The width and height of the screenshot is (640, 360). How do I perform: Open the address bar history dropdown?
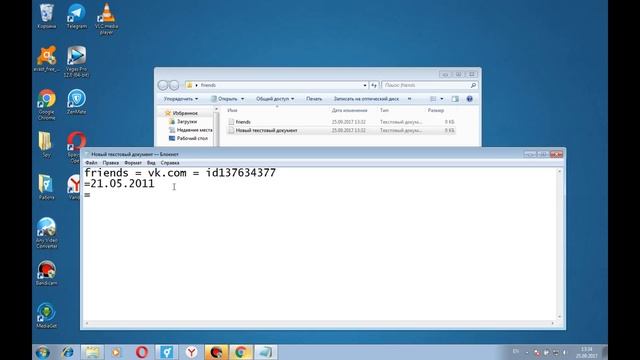tap(365, 85)
